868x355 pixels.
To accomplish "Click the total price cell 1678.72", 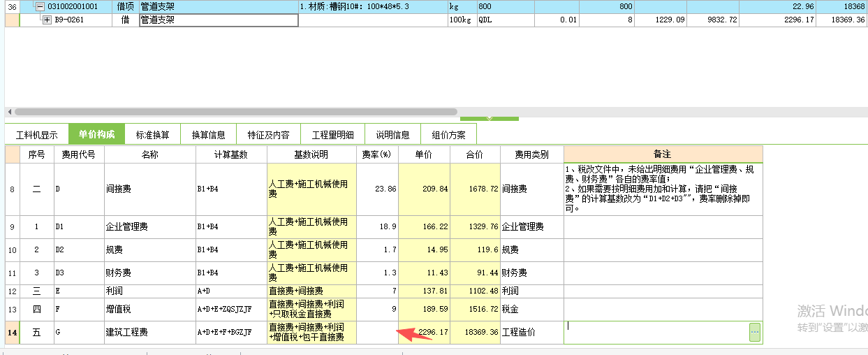I will point(475,189).
